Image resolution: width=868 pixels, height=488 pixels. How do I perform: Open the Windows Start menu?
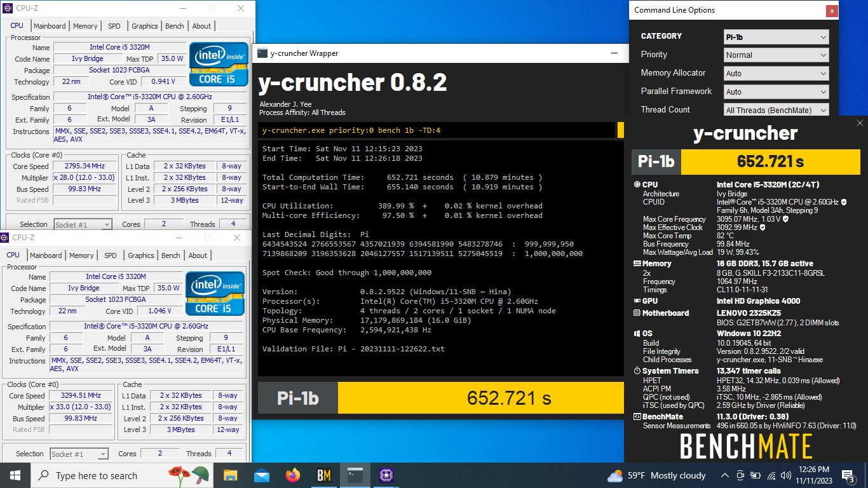coord(15,475)
